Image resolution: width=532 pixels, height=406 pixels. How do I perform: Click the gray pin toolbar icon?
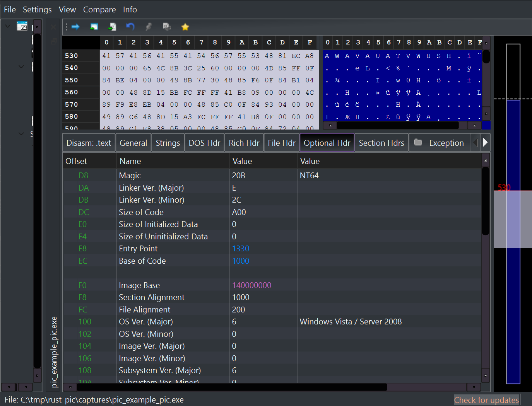pos(149,27)
